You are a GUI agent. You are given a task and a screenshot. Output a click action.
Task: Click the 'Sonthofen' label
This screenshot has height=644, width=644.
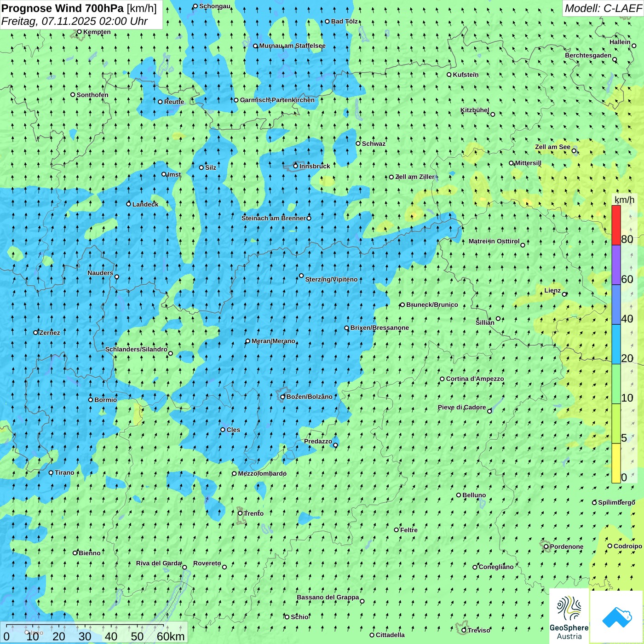(x=92, y=95)
